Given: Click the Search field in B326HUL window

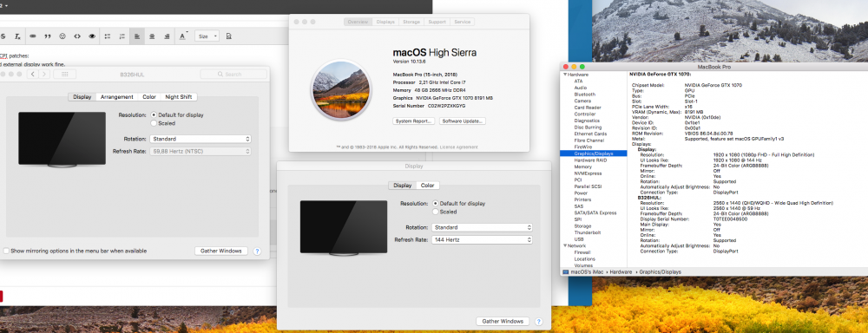Looking at the screenshot, I should pos(233,74).
